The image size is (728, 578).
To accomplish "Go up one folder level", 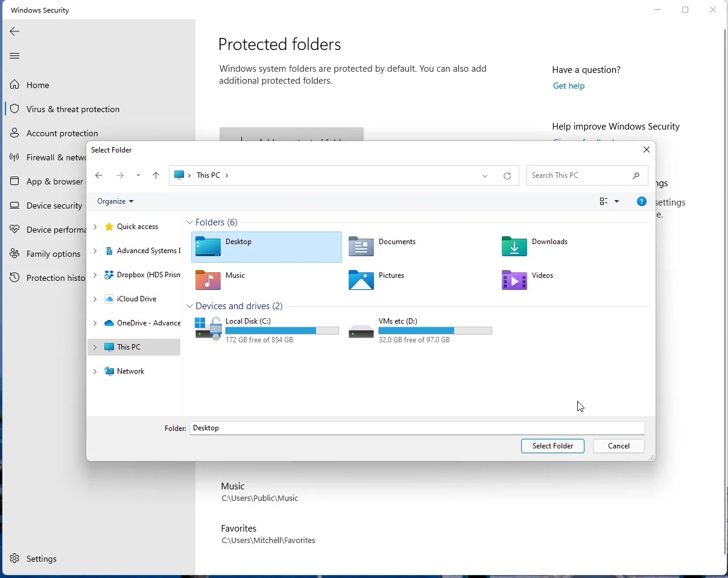I will (x=156, y=175).
